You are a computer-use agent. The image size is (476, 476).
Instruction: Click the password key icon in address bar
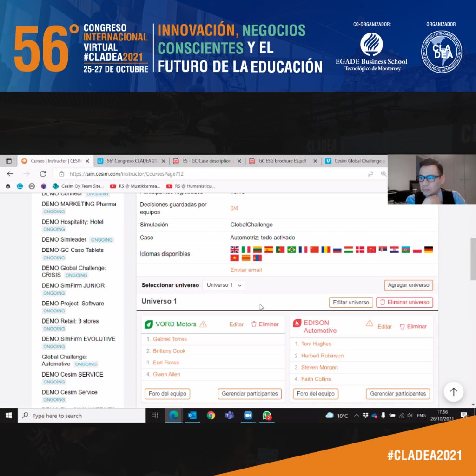point(370,174)
